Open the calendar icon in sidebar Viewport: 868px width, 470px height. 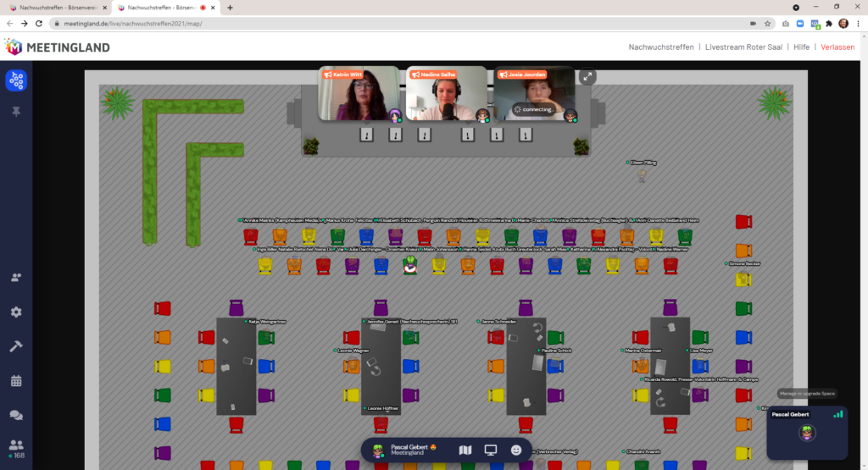(x=16, y=381)
